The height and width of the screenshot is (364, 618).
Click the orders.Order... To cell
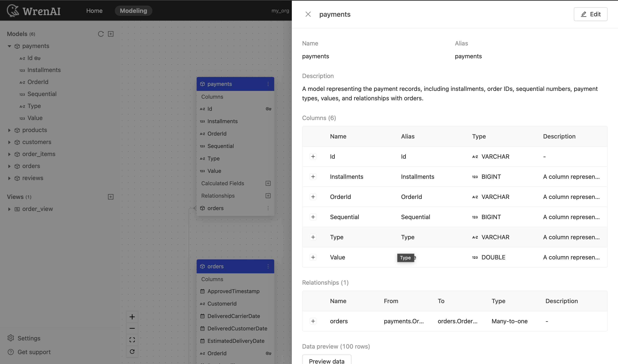pyautogui.click(x=457, y=321)
